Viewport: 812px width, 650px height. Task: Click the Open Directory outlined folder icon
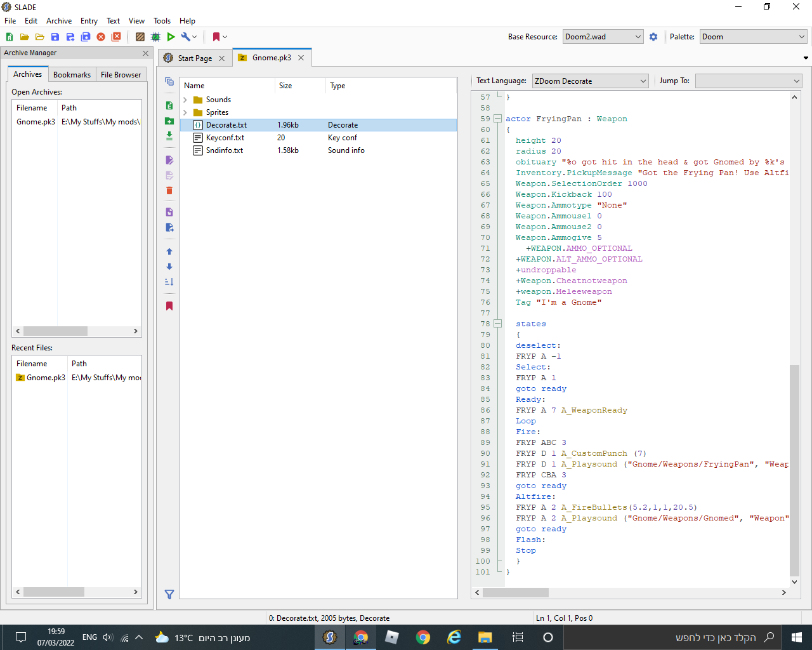point(39,37)
